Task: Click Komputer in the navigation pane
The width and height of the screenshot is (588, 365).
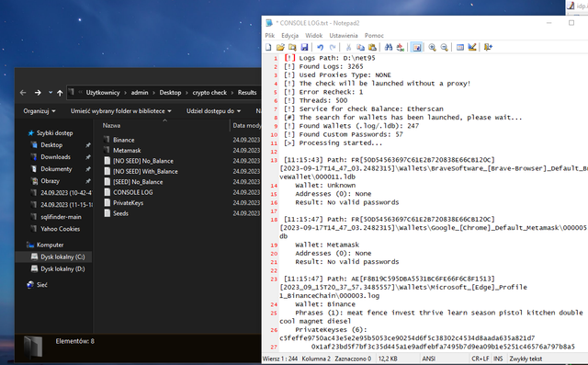Action: [50, 245]
